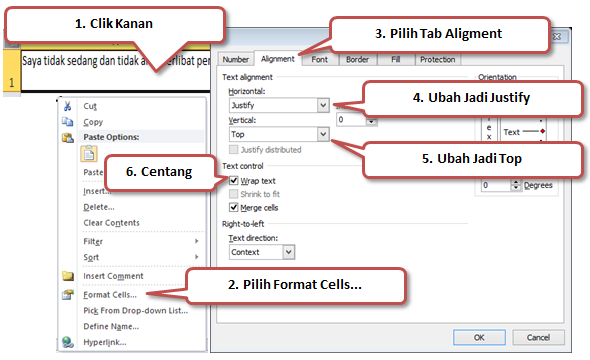Switch to the Border tab
590x360 pixels.
coord(357,59)
